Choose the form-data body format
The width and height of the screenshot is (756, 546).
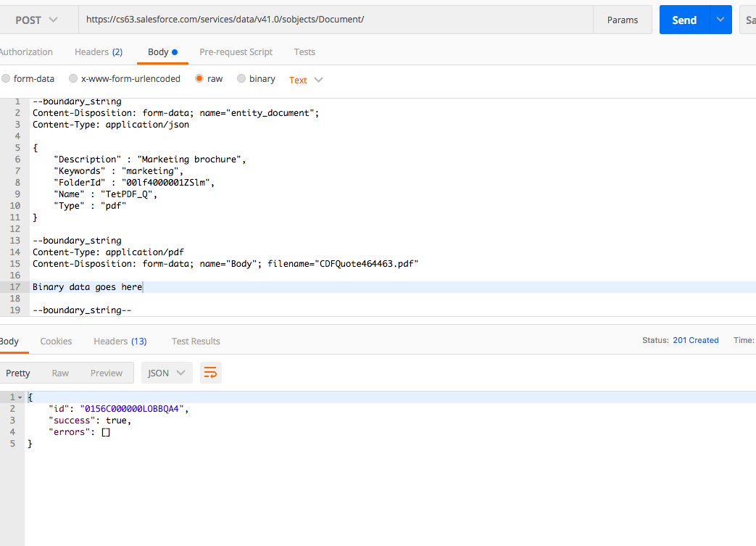(x=6, y=78)
